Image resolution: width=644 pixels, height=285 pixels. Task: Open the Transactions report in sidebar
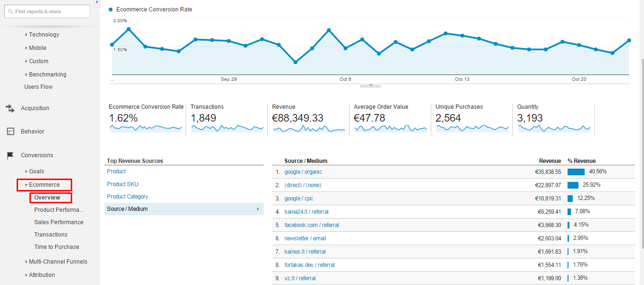(x=51, y=235)
